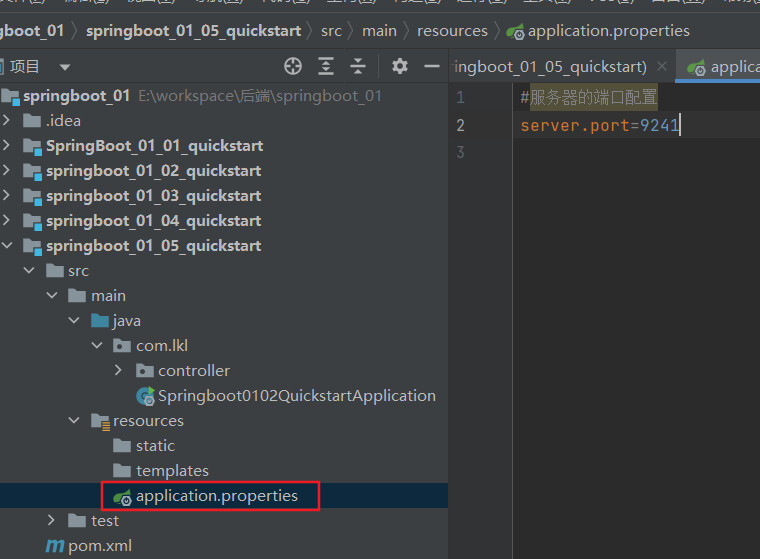The width and height of the screenshot is (760, 559).
Task: Collapse the java folder arrow
Action: point(74,320)
